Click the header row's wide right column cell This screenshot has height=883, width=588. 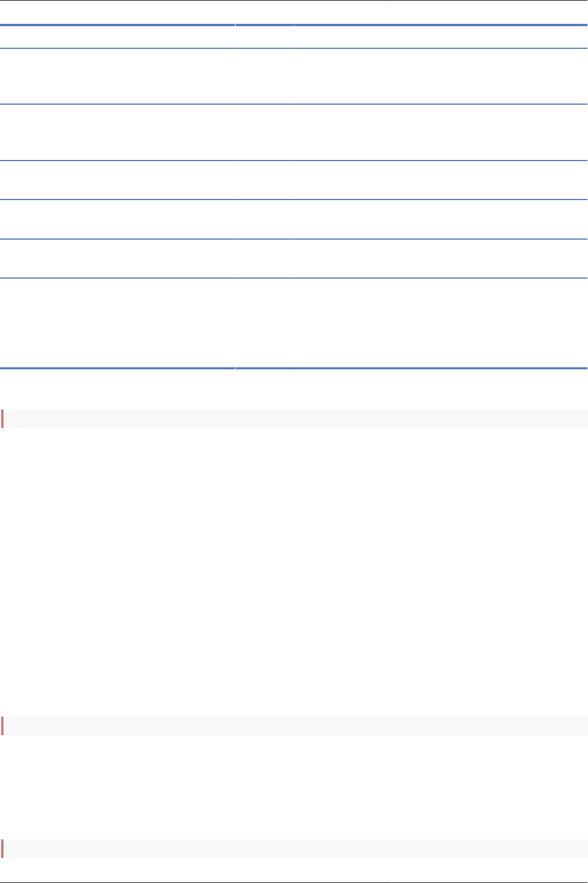pyautogui.click(x=440, y=37)
